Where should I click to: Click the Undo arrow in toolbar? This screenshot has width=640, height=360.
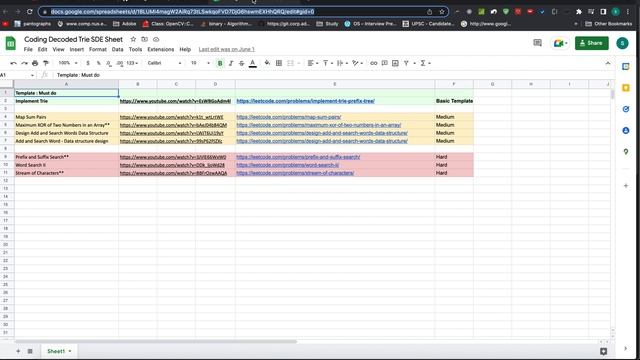13,63
